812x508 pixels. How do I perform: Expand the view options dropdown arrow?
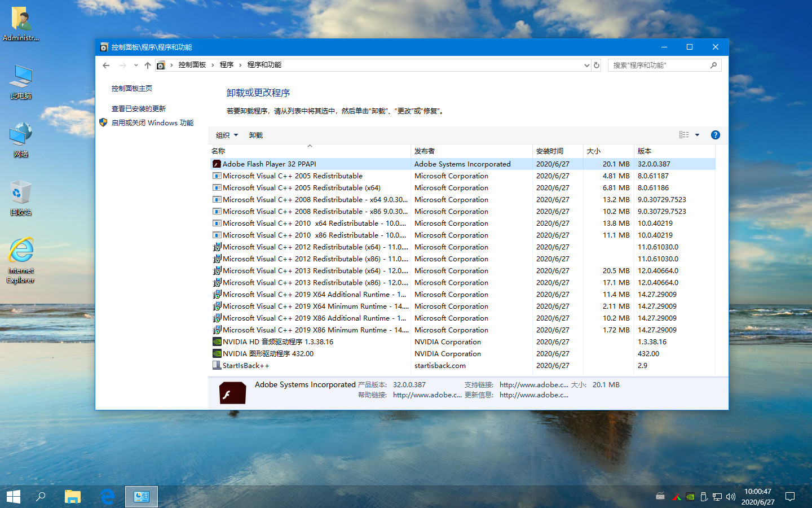tap(698, 135)
